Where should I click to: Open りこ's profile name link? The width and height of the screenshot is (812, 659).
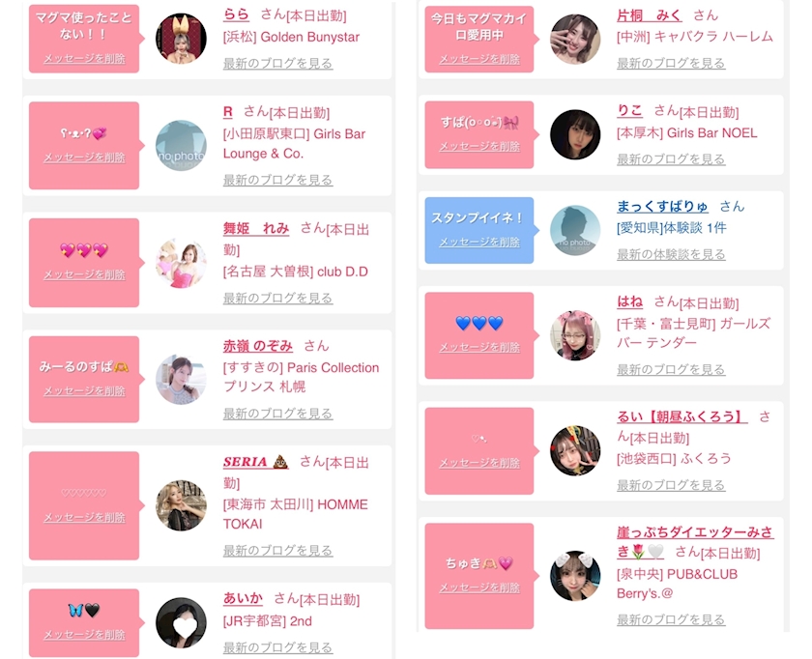click(629, 110)
